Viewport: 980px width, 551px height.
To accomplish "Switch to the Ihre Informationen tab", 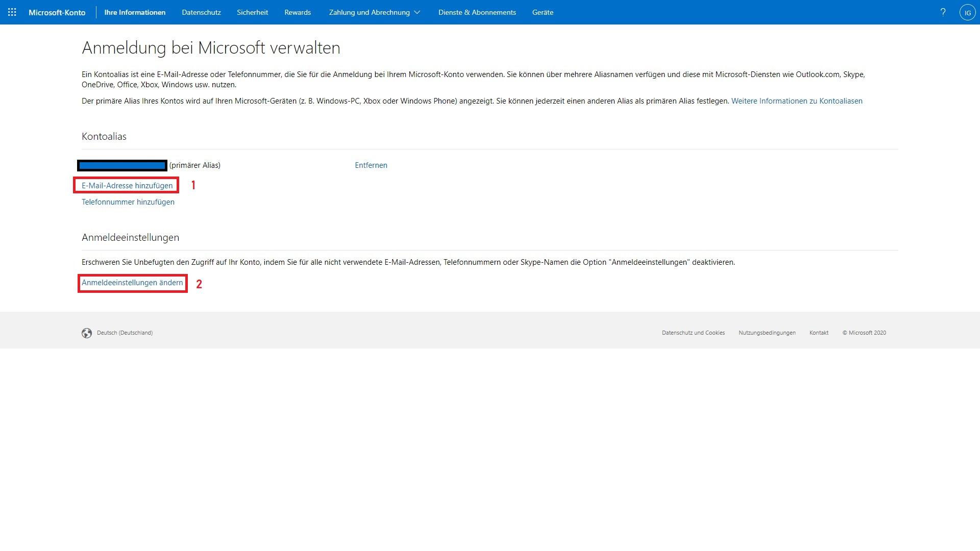I will click(x=134, y=12).
